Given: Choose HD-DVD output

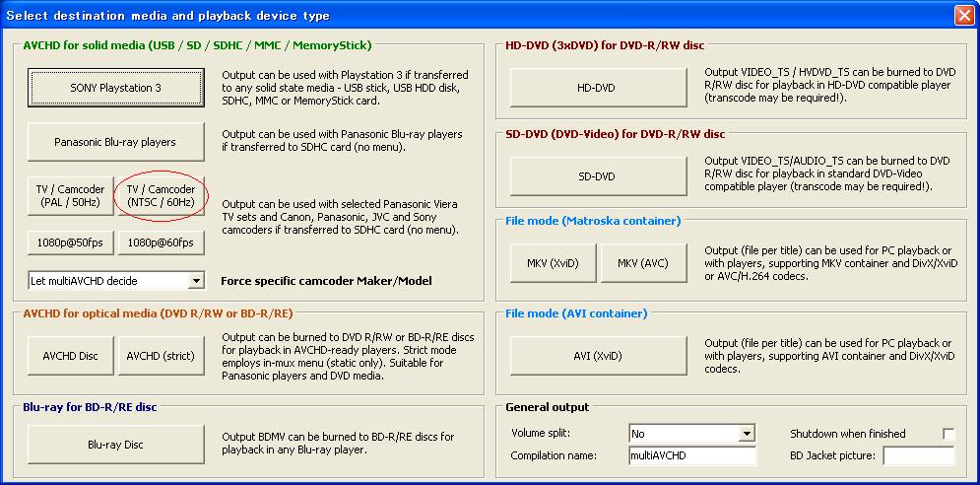Looking at the screenshot, I should [x=596, y=88].
